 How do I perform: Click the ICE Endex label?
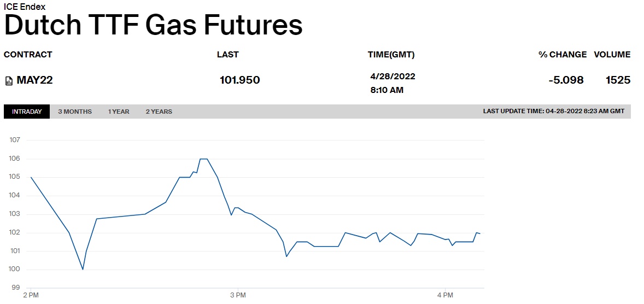point(25,7)
